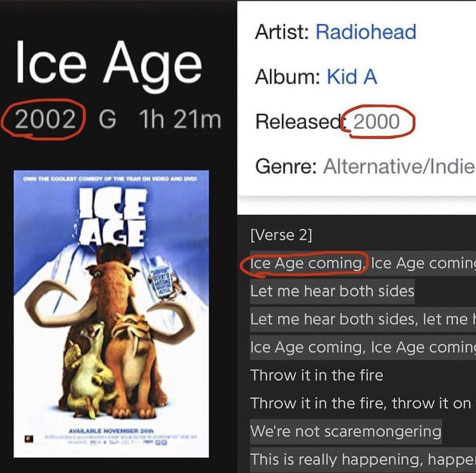This screenshot has height=473, width=476.
Task: Open the Kid A album link
Action: coord(352,76)
